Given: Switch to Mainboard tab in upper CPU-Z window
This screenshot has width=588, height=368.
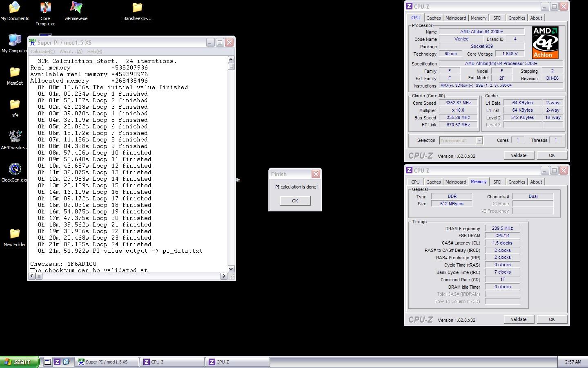Looking at the screenshot, I should click(x=456, y=18).
